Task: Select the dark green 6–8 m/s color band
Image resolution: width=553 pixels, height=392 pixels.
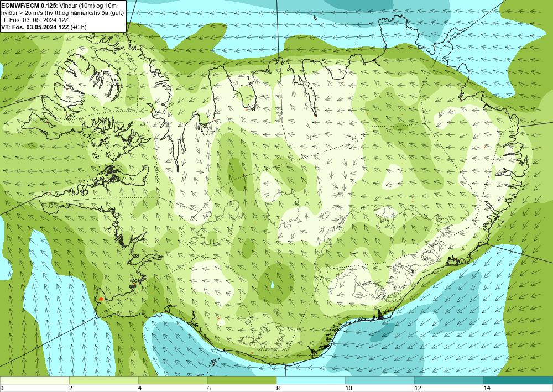Action: [242, 380]
